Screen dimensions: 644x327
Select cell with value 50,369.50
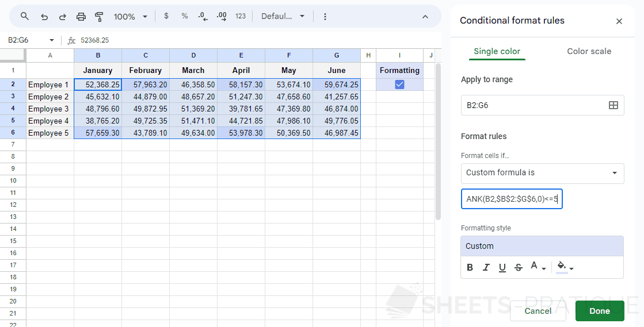click(x=289, y=133)
